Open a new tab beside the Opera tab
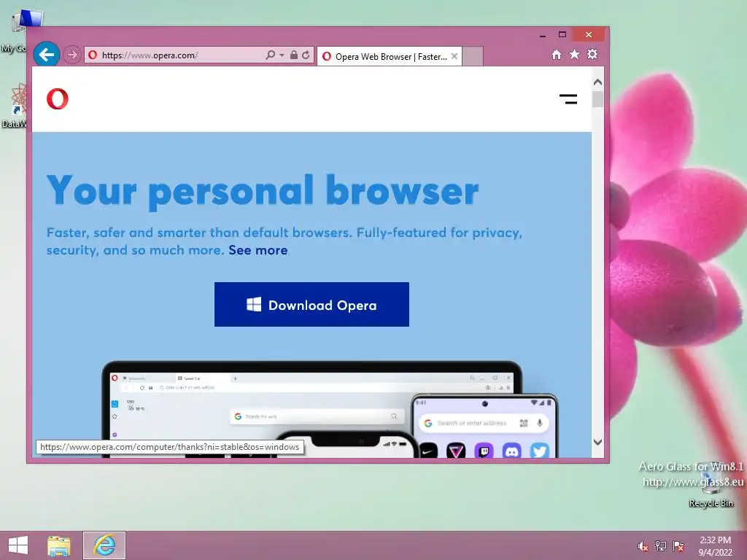Image resolution: width=747 pixels, height=560 pixels. pos(473,56)
